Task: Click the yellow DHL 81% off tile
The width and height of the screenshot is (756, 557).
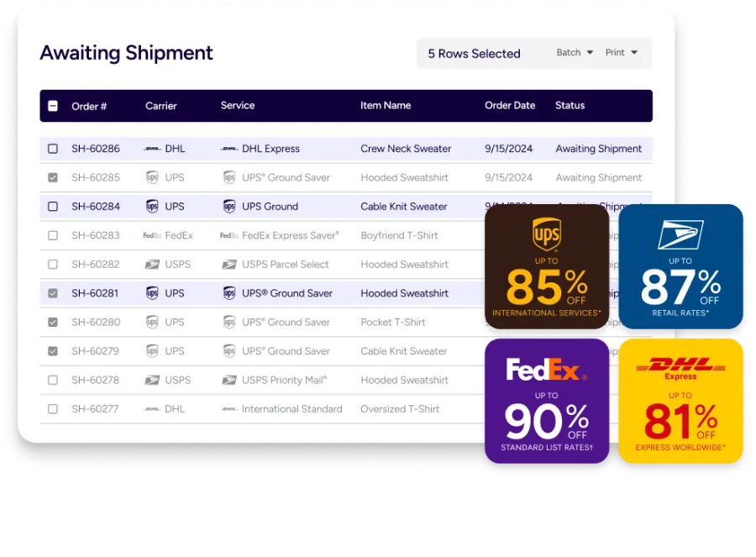Action: pyautogui.click(x=680, y=401)
